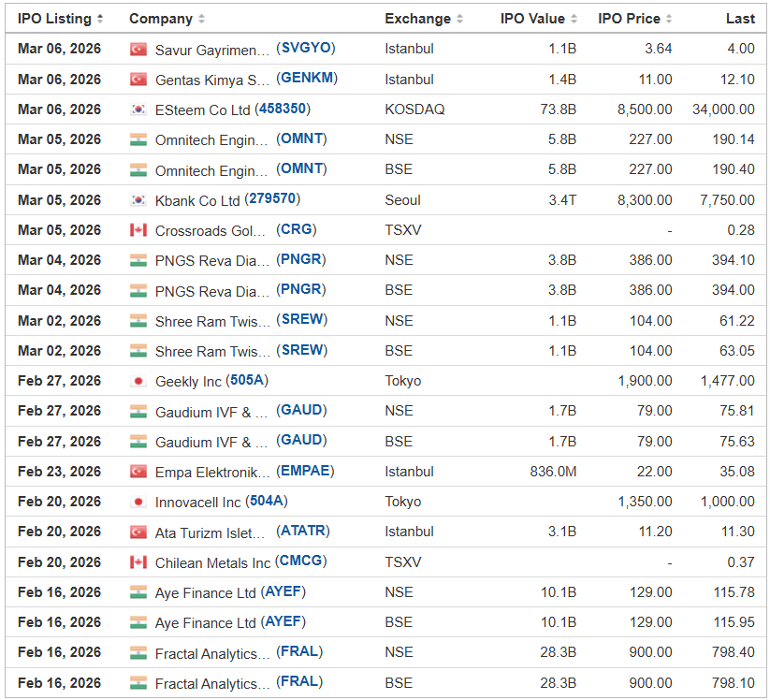Viewport: 770px width, 700px height.
Task: Click South Korea flag next to ESteem Co Ltd
Action: (138, 109)
